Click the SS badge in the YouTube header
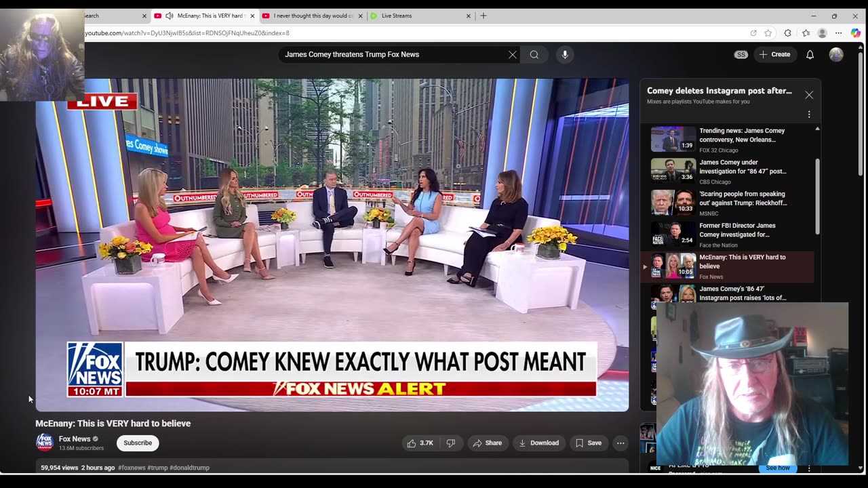This screenshot has width=868, height=488. tap(741, 55)
